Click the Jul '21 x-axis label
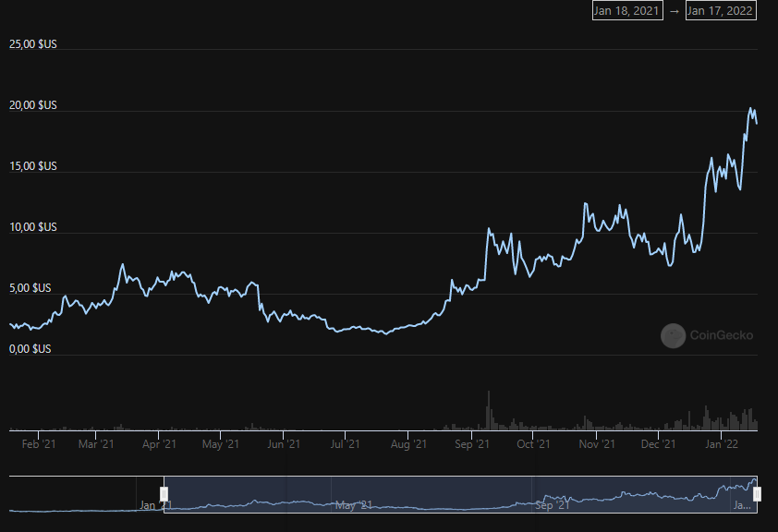Image resolution: width=778 pixels, height=532 pixels. coord(344,444)
